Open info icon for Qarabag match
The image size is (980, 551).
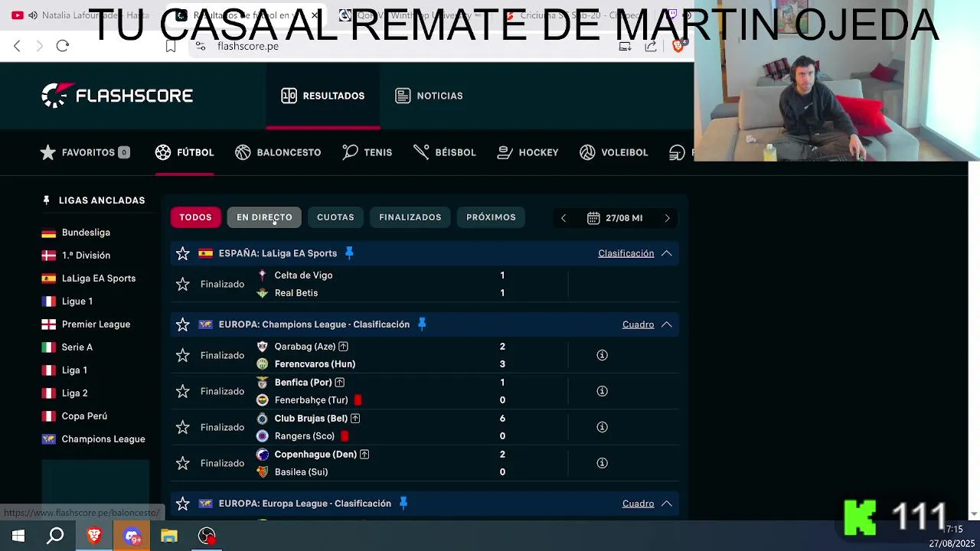(x=602, y=355)
